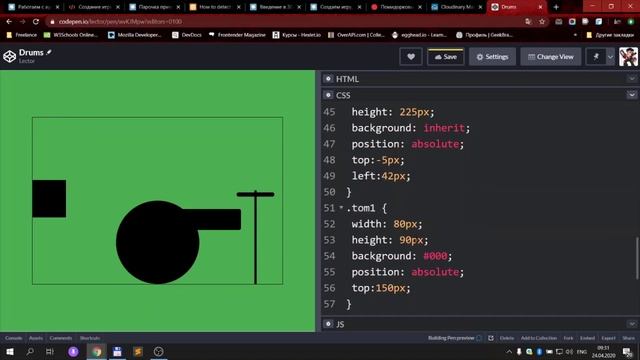640x360 pixels.
Task: Click the CodePen logo icon
Action: tap(9, 56)
